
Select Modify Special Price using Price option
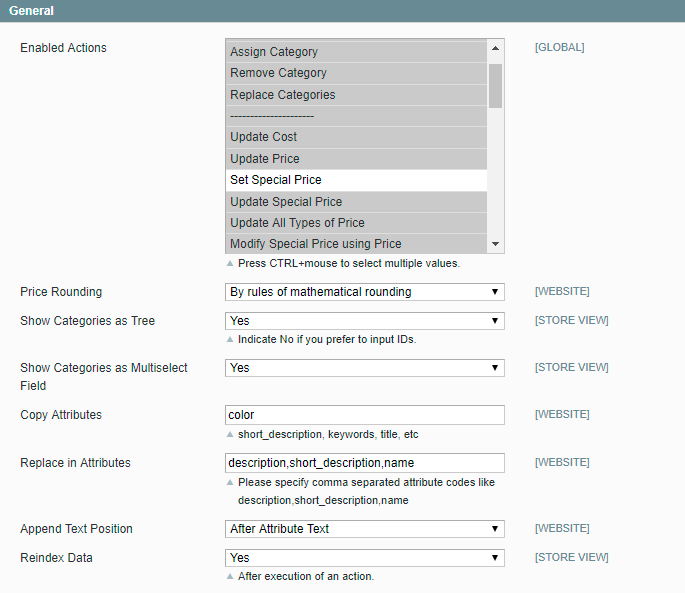tap(356, 244)
